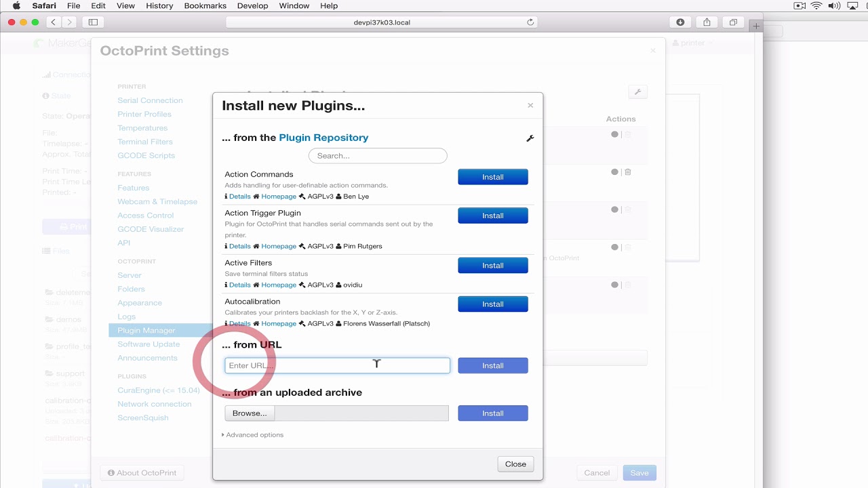Image resolution: width=868 pixels, height=488 pixels.
Task: Reload the page in Safari
Action: coord(530,22)
